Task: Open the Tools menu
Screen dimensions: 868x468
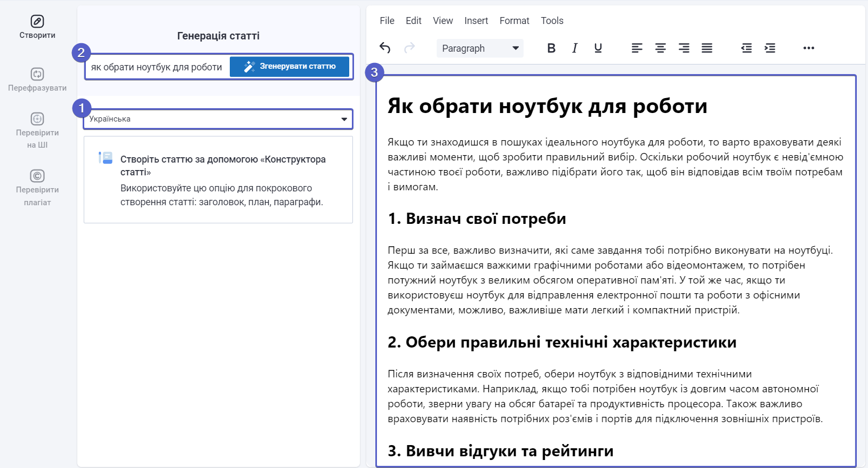Action: 552,21
